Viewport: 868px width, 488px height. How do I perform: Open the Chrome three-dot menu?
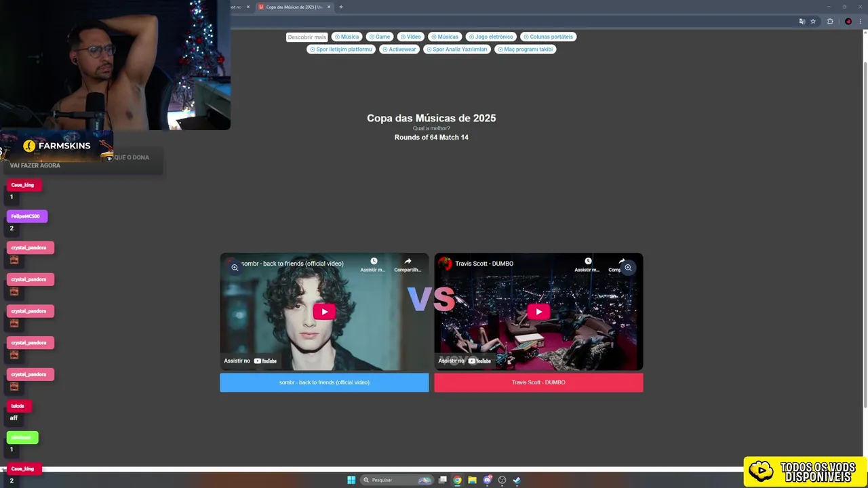point(861,21)
